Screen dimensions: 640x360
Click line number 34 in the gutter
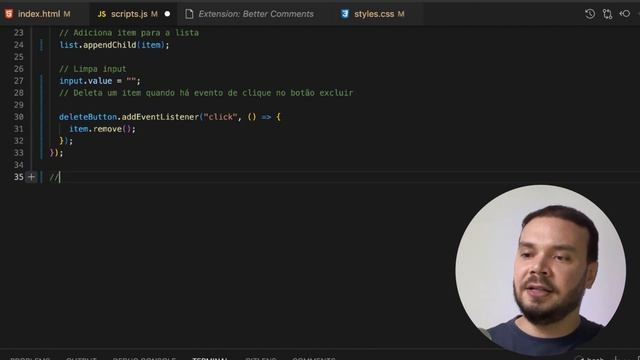19,165
